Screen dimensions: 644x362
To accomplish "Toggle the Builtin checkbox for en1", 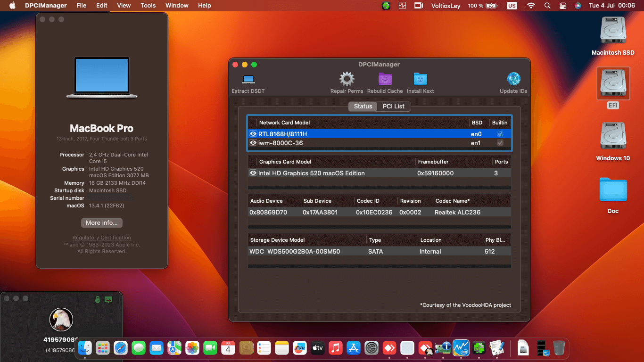I will [500, 143].
